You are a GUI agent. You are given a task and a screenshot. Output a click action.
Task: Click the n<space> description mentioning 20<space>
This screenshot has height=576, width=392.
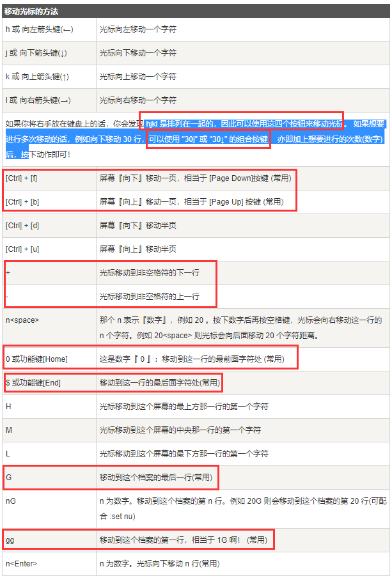(x=240, y=328)
